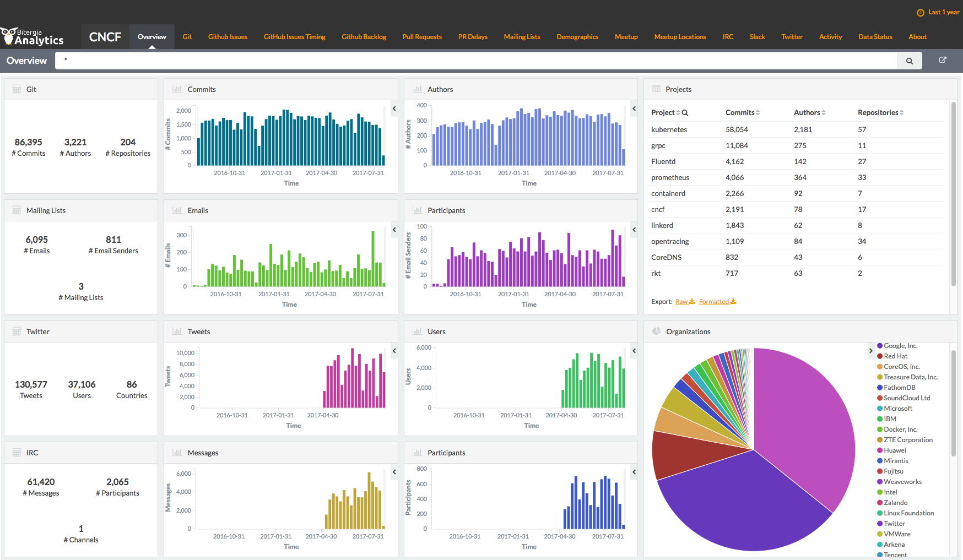Click the Bitergia Analytics owl logo
Screen dimensions: 963x560
click(x=9, y=36)
